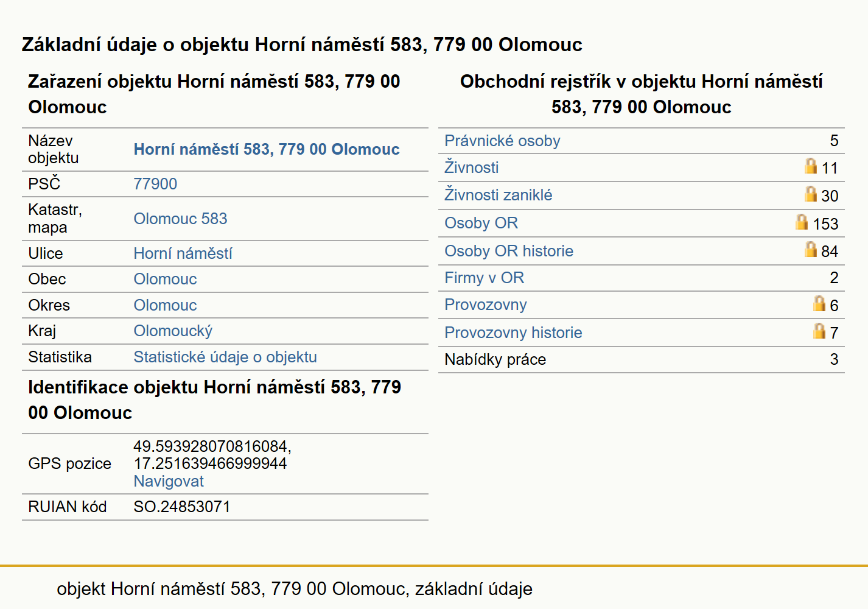
Task: Open the Živnosti listing link
Action: [472, 167]
